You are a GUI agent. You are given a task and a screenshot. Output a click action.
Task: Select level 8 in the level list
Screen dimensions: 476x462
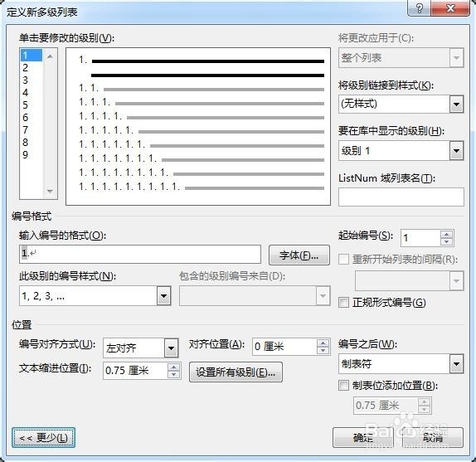(31, 143)
